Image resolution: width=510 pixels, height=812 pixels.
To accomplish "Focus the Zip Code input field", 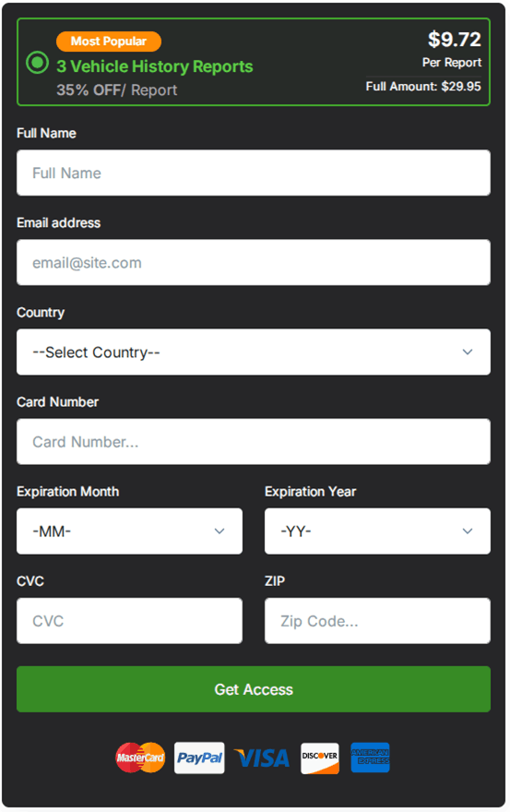I will point(377,621).
